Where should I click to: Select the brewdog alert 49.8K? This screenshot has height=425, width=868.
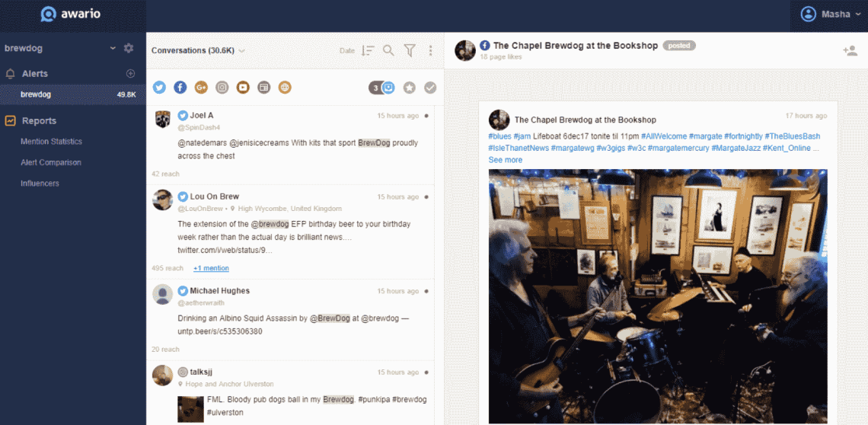[73, 94]
